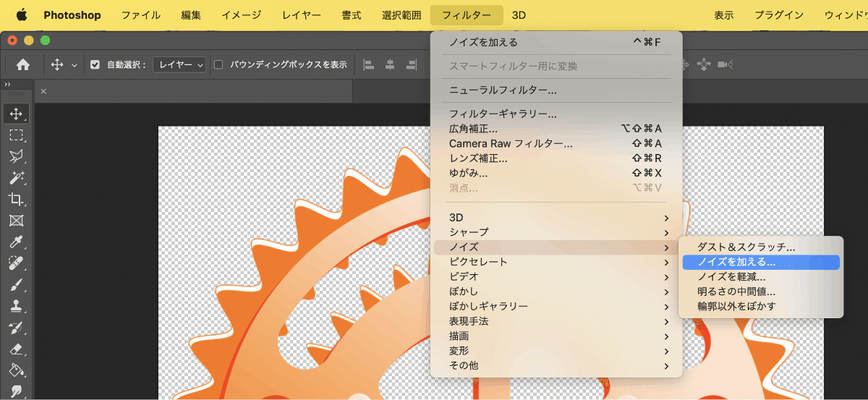Image resolution: width=868 pixels, height=400 pixels.
Task: Choose ノイズを軽減... in noise submenu
Action: click(761, 277)
